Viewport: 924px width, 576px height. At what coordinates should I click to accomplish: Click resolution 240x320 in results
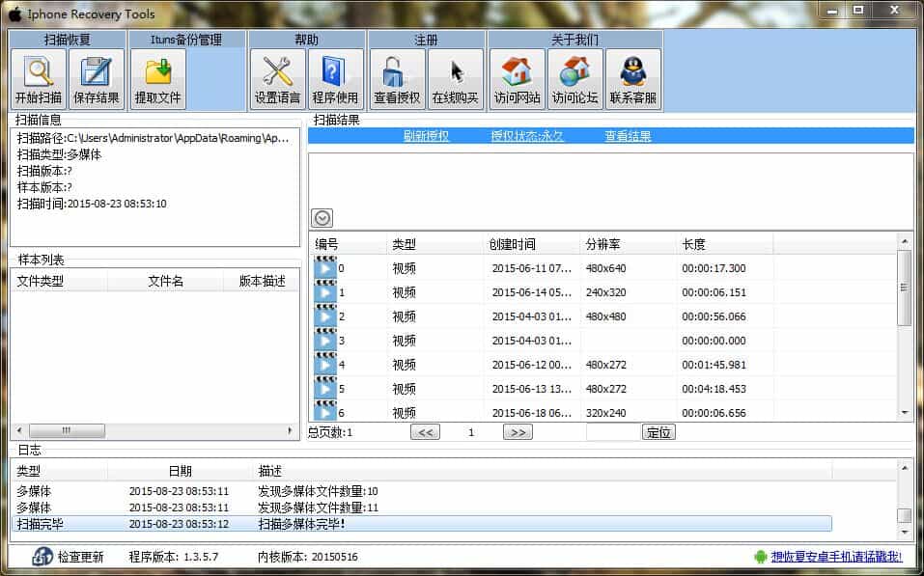point(605,292)
